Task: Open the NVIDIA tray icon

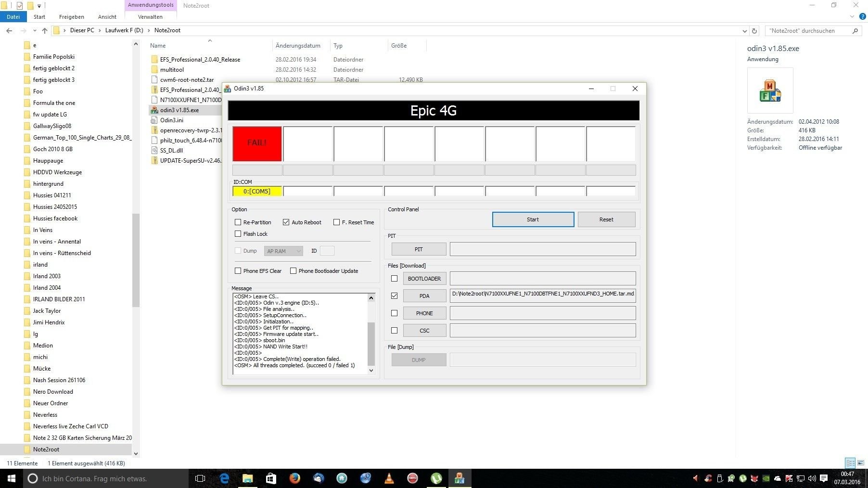Action: point(766,478)
